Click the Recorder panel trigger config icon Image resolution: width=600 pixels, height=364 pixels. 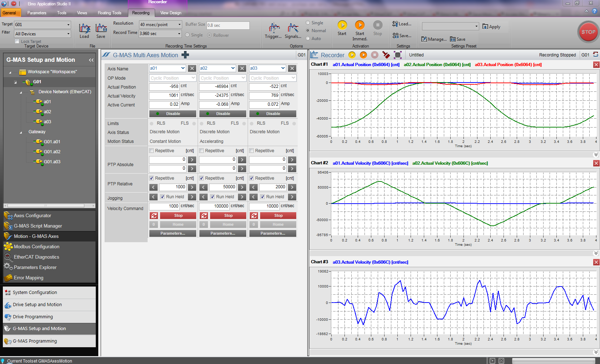pos(386,55)
